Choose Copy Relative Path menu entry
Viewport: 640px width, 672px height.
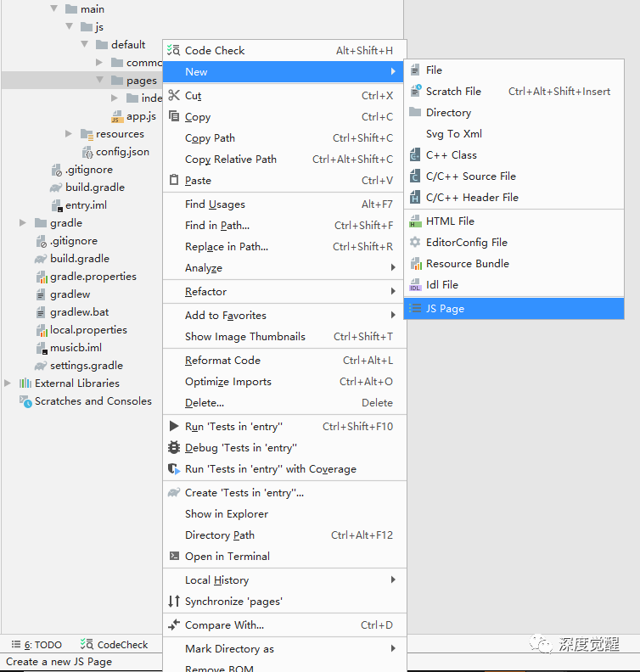click(x=284, y=159)
